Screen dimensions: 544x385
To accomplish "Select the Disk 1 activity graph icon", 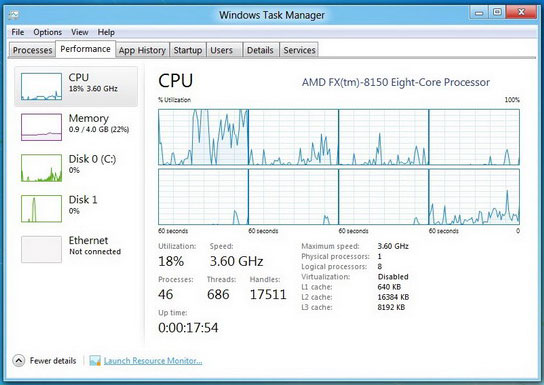I will [x=41, y=208].
